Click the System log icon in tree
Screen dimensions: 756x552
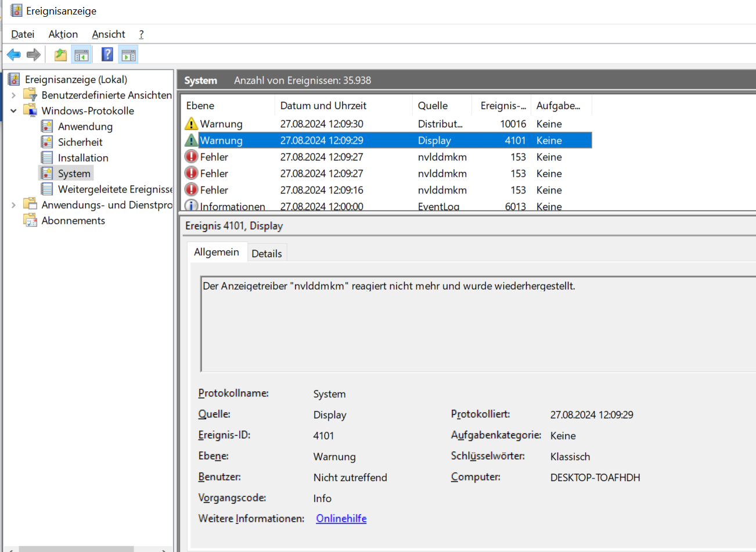tap(47, 173)
